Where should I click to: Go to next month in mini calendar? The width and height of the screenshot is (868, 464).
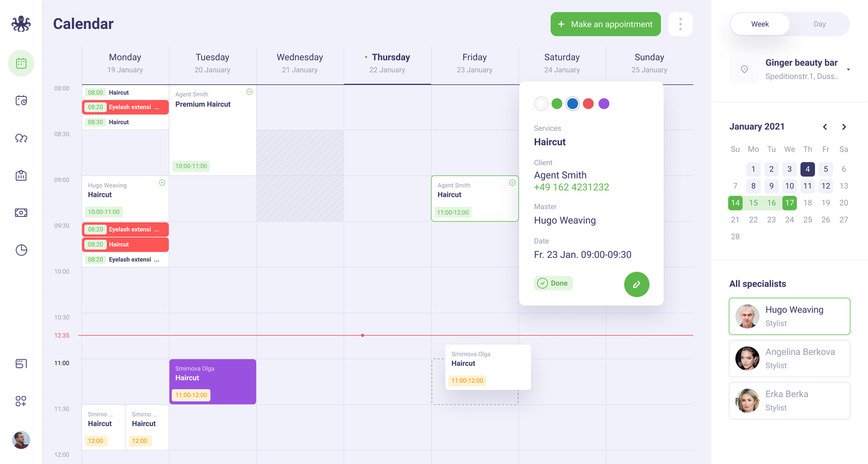(x=844, y=127)
